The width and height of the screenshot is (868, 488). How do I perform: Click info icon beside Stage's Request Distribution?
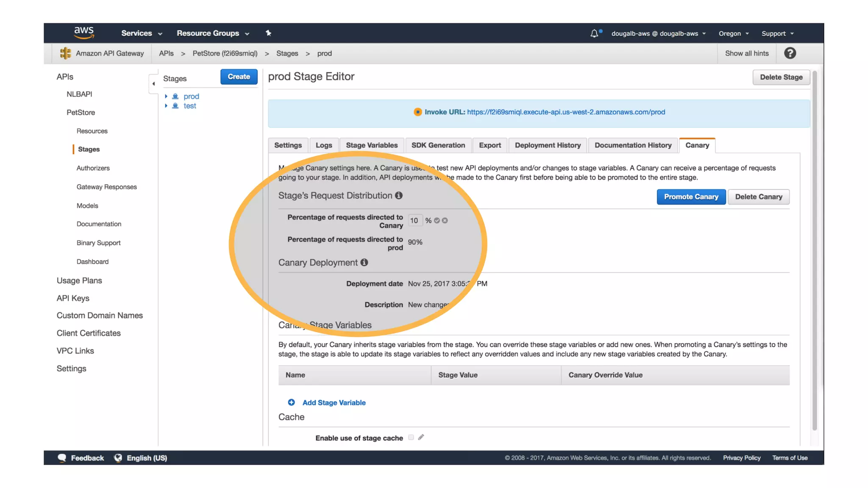[399, 195]
